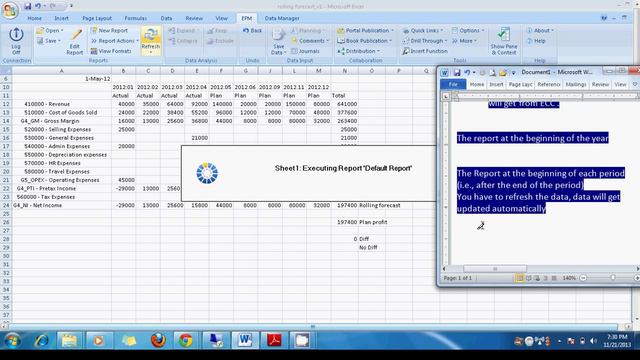640x360 pixels.
Task: Open Adobe Reader from taskbar
Action: coord(273,340)
